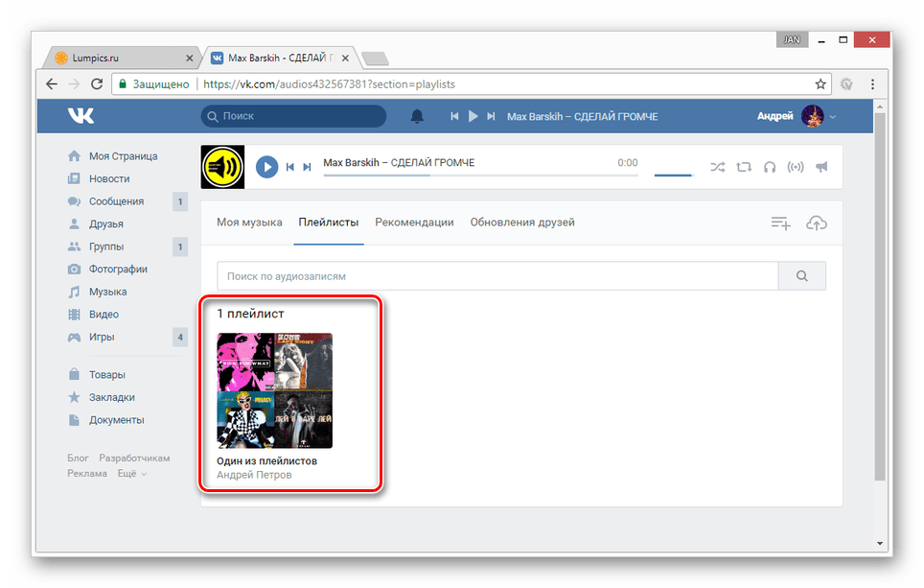This screenshot has height=588, width=924.
Task: Switch to the Моя музыка tab
Action: pos(249,223)
